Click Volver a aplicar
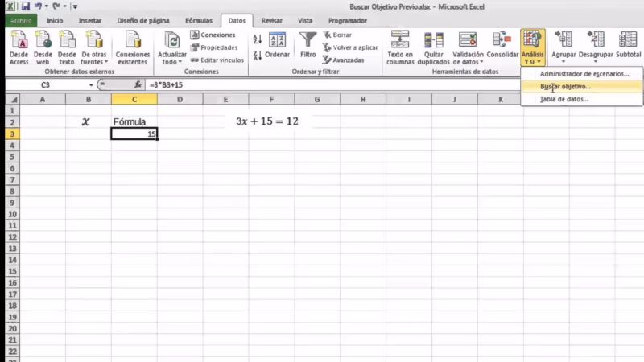The width and height of the screenshot is (644, 362). coord(350,47)
